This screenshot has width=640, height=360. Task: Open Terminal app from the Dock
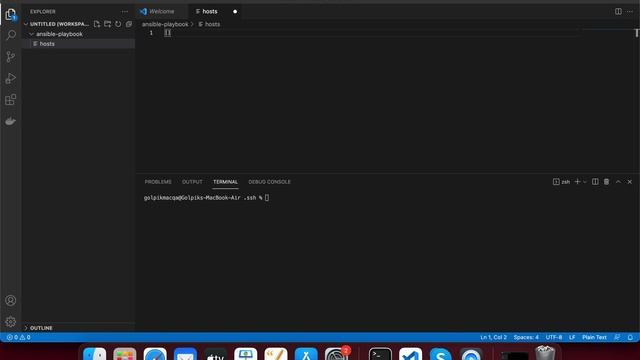pyautogui.click(x=380, y=354)
